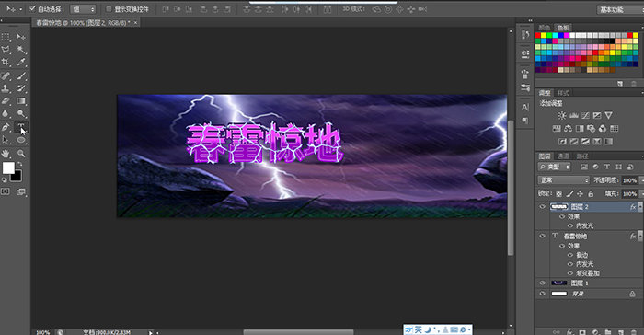The width and height of the screenshot is (644, 335).
Task: Collapse effects of 春雷惊地 layer
Action: coord(639,236)
